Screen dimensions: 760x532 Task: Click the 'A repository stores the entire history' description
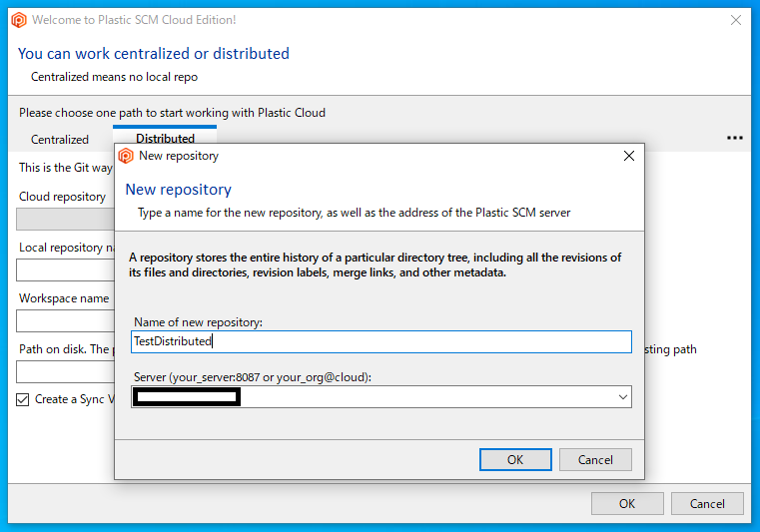(x=375, y=265)
